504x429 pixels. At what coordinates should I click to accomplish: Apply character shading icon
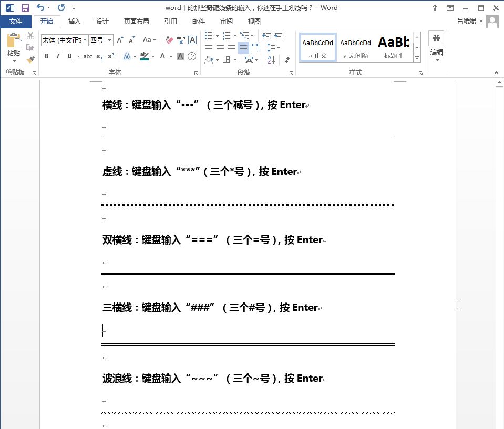[180, 56]
